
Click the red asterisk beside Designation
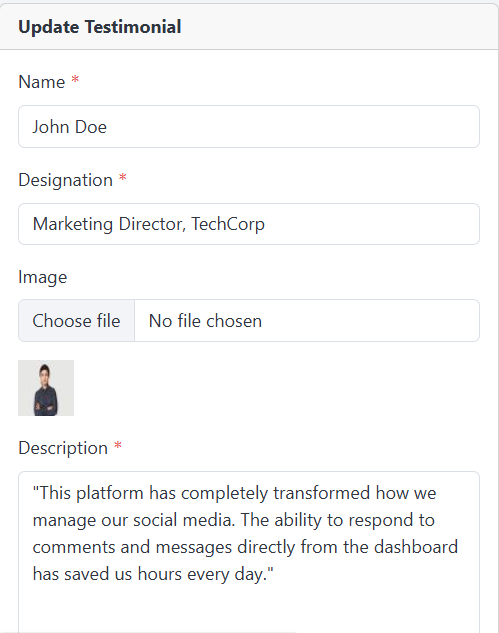point(123,178)
